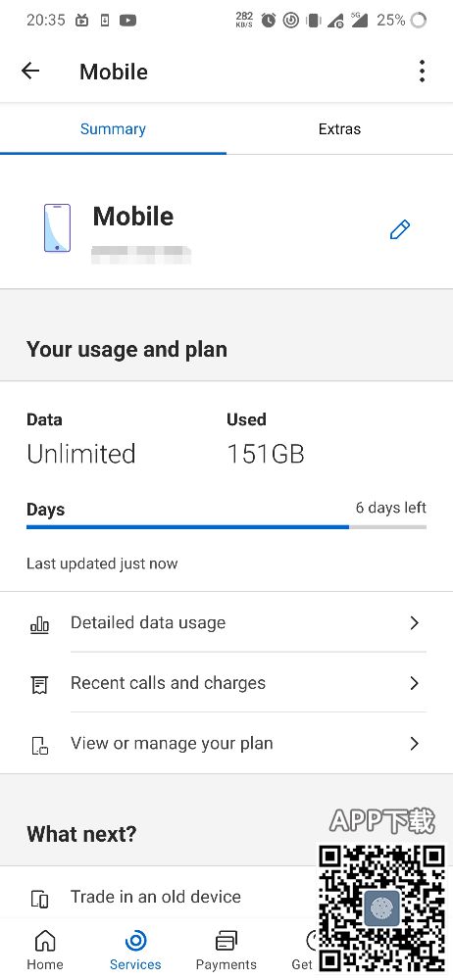Tap the plan device icon
453x980 pixels.
(39, 745)
